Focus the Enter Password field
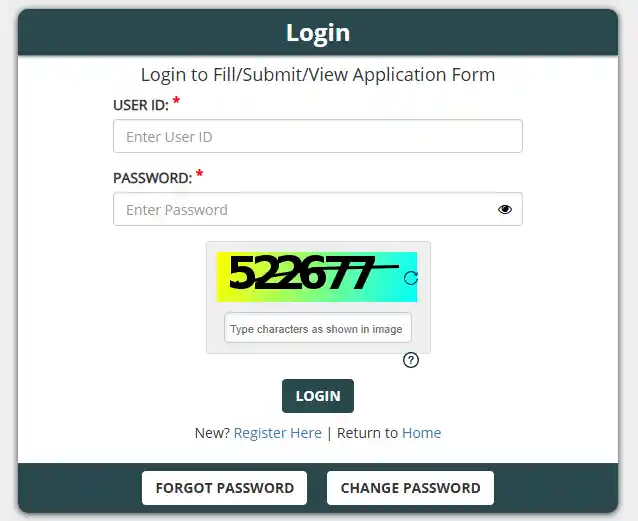Screen dimensions: 638x521 [300, 210]
